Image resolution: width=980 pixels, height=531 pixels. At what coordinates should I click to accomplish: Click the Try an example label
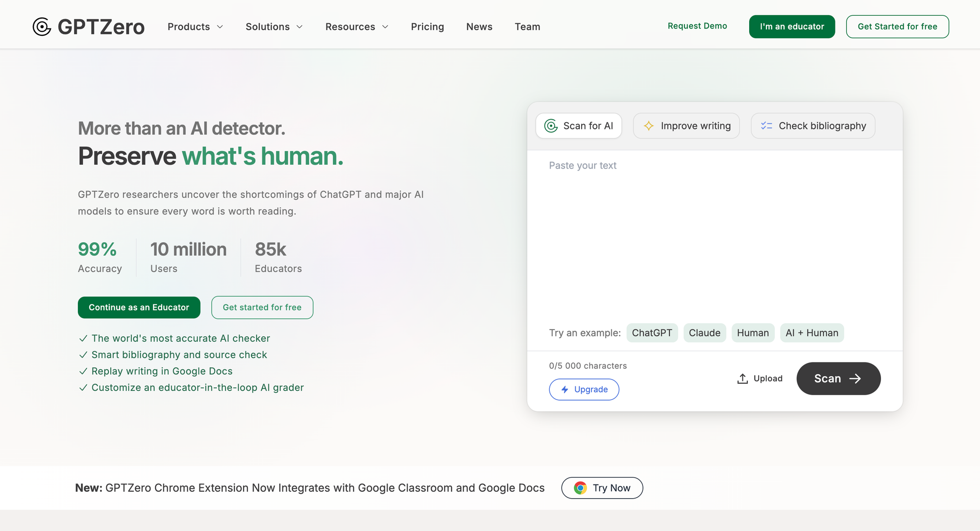(x=585, y=333)
